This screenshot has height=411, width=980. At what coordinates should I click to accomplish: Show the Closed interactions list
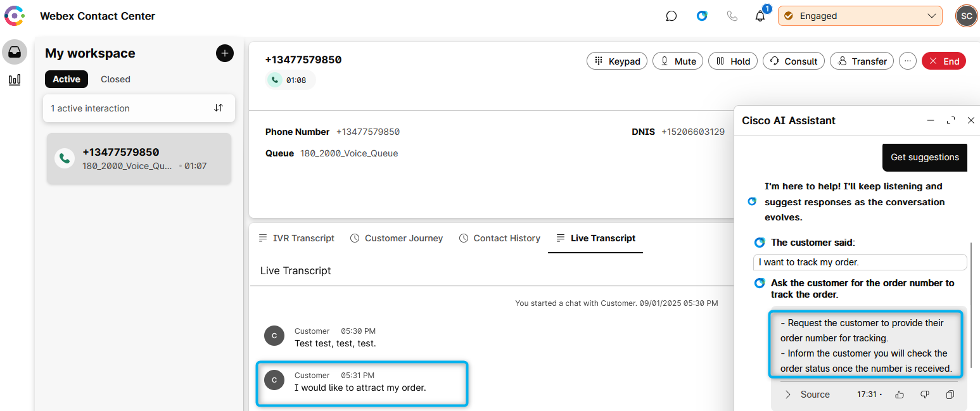(x=115, y=79)
